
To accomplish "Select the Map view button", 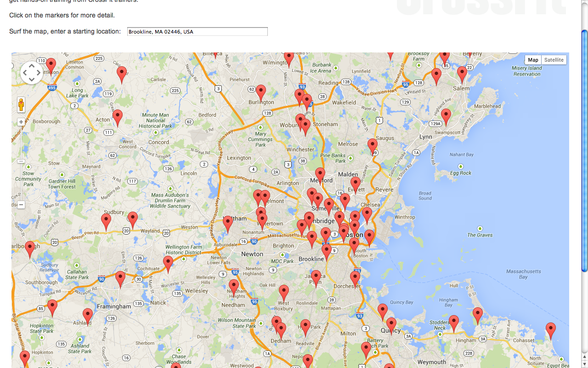I will [x=533, y=60].
